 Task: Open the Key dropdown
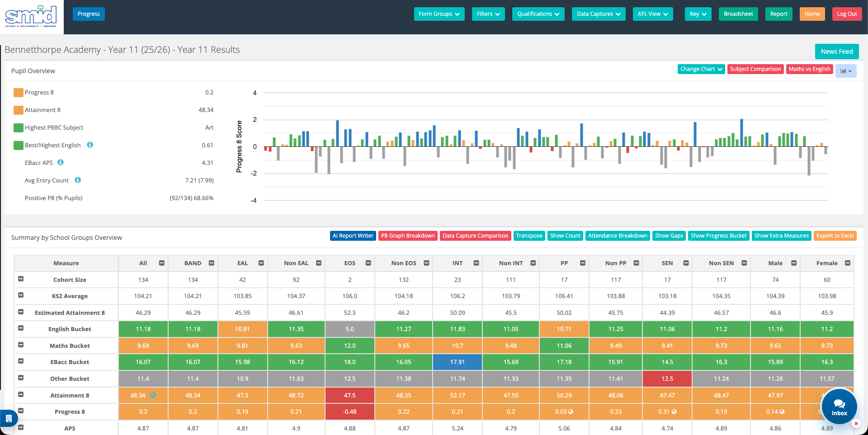pos(698,14)
